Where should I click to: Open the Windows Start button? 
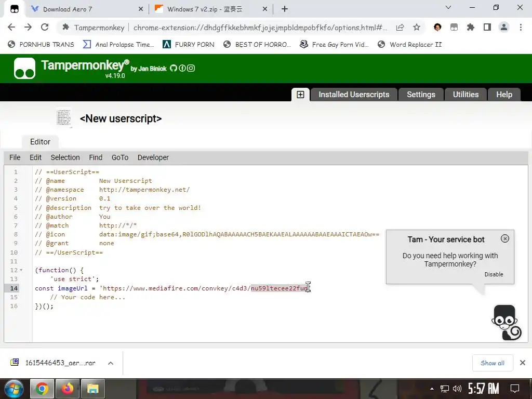[x=14, y=389]
